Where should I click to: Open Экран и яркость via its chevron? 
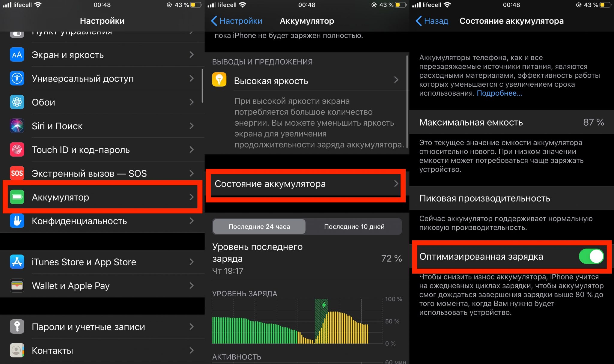click(x=192, y=55)
